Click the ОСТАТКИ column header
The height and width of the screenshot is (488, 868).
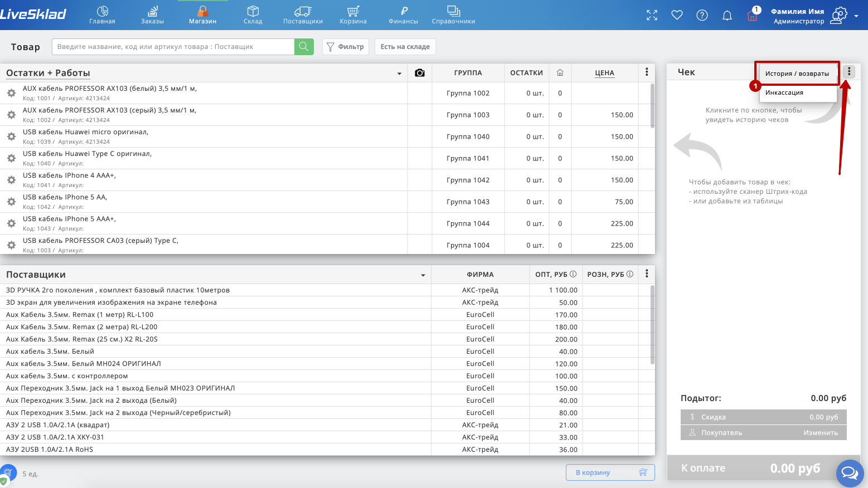(x=527, y=73)
